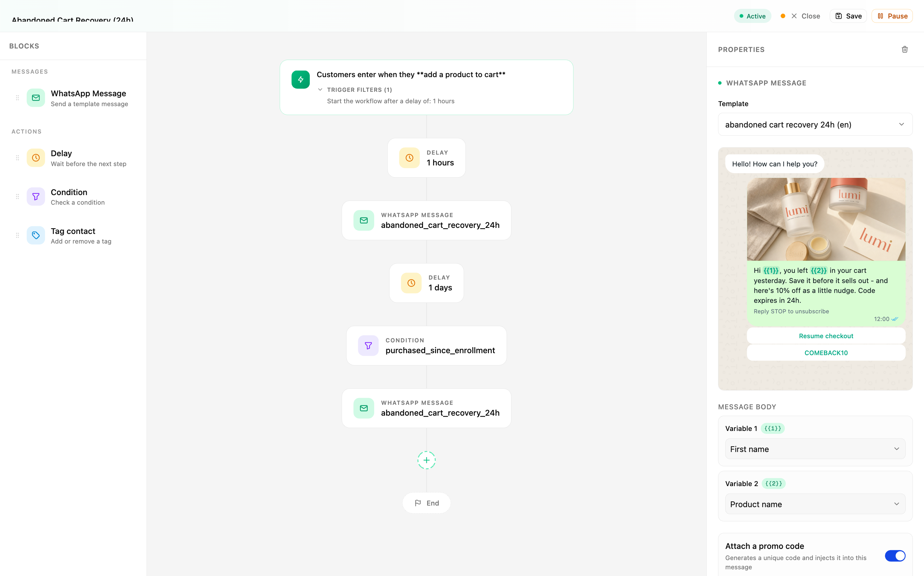This screenshot has height=576, width=924.
Task: Grab the drag handle beside Tag contact block
Action: 18,236
